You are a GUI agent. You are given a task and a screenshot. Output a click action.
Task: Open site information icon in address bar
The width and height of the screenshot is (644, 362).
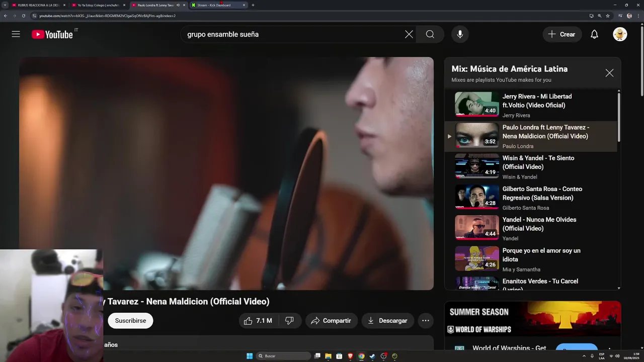[34, 16]
